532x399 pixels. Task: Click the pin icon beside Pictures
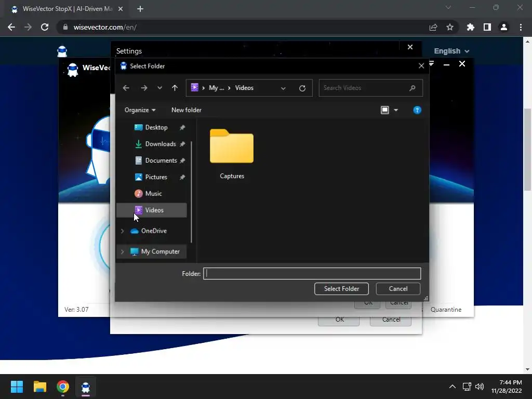point(182,177)
